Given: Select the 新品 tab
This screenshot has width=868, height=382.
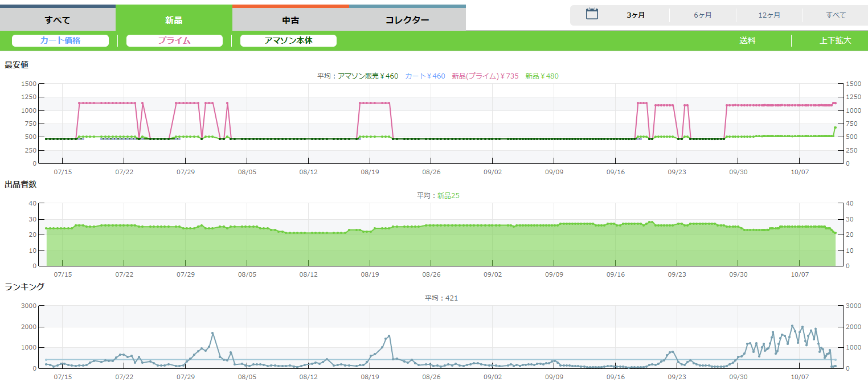Looking at the screenshot, I should coord(174,20).
